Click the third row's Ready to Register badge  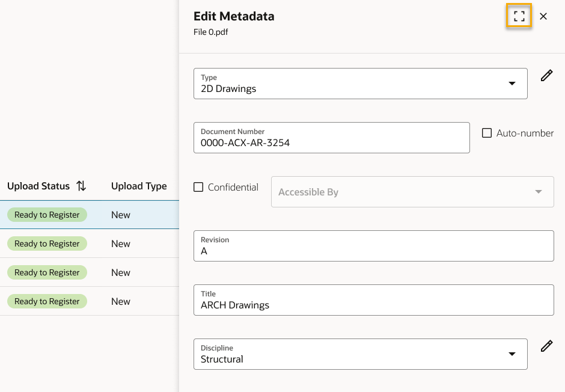pyautogui.click(x=47, y=272)
